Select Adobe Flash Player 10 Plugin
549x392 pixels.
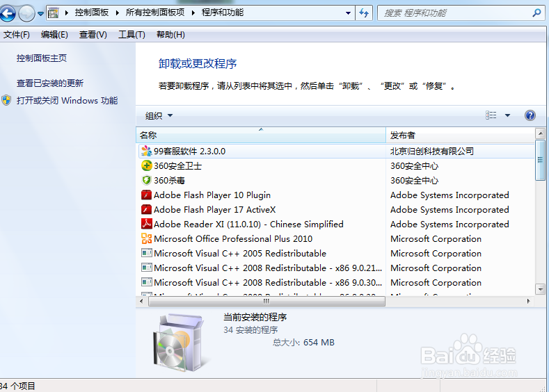212,195
